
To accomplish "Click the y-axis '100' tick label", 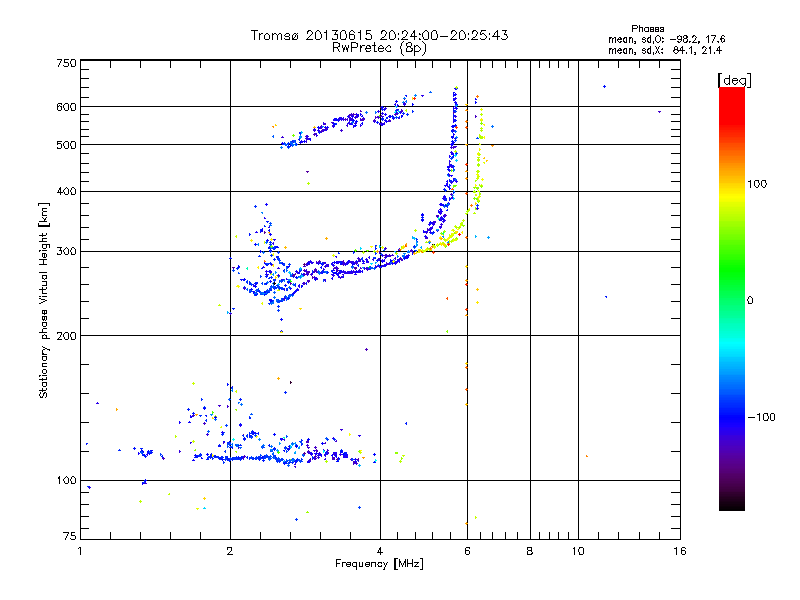I will (x=66, y=481).
